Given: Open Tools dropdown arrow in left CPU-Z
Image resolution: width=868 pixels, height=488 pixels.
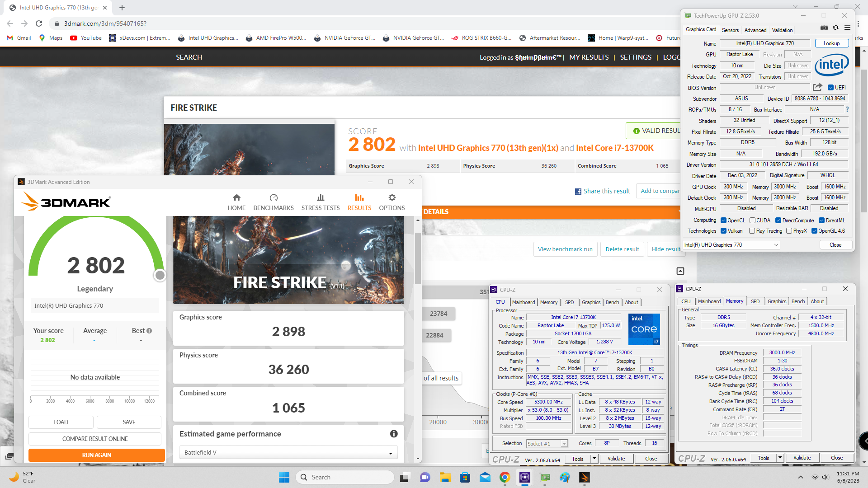Looking at the screenshot, I should (x=594, y=459).
